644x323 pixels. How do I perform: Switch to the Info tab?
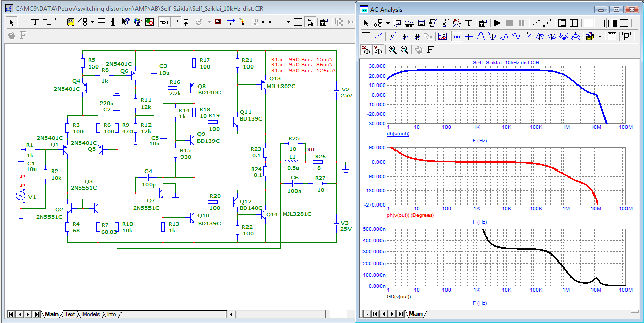(112, 314)
